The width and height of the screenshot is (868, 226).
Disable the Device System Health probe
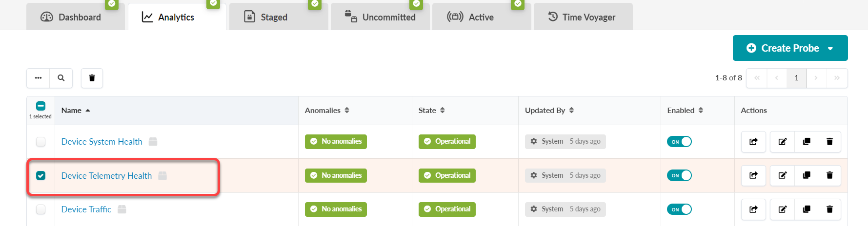coord(679,142)
